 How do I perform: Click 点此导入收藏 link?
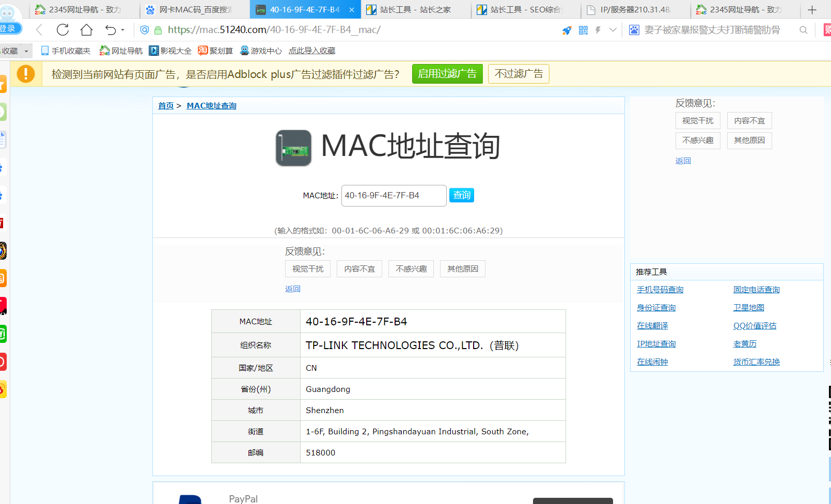click(x=312, y=51)
